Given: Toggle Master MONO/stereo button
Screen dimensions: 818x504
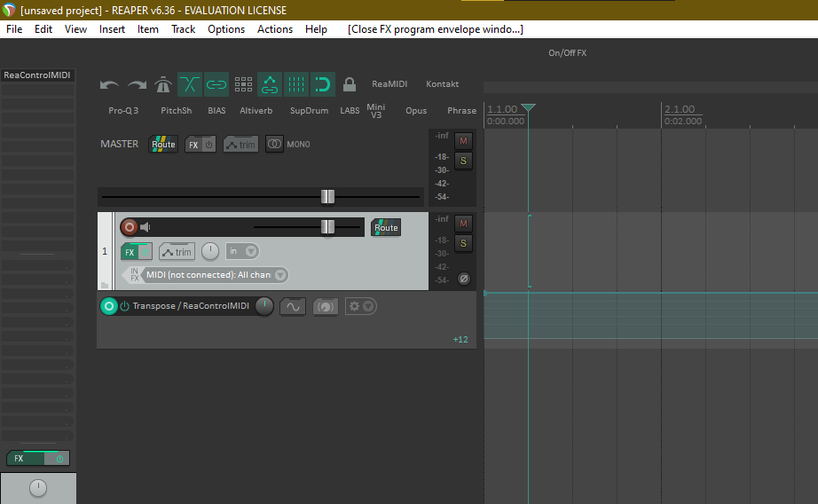Looking at the screenshot, I should tap(274, 144).
